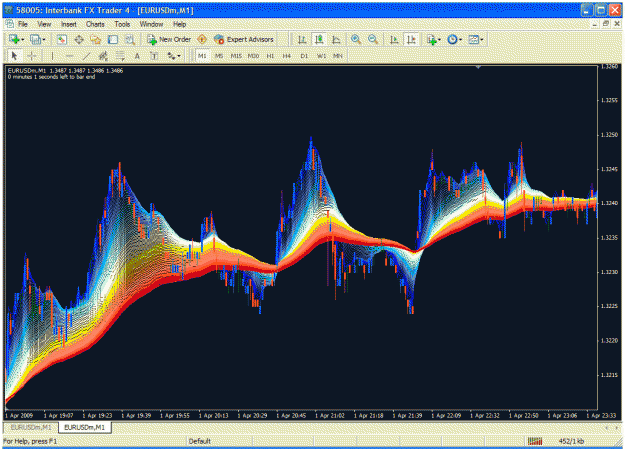Pick the Fibonacci Retracement tool
Screen dimensions: 625x449
pyautogui.click(x=120, y=56)
